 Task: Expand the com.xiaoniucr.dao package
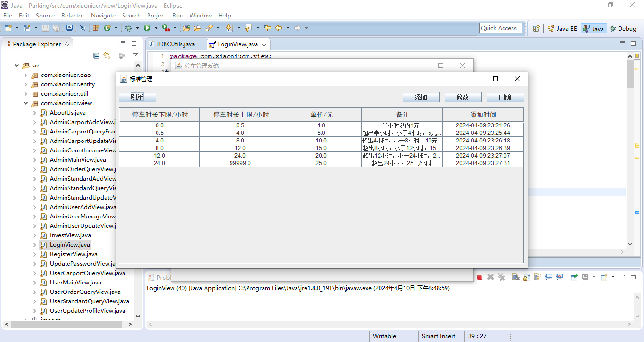[x=26, y=75]
